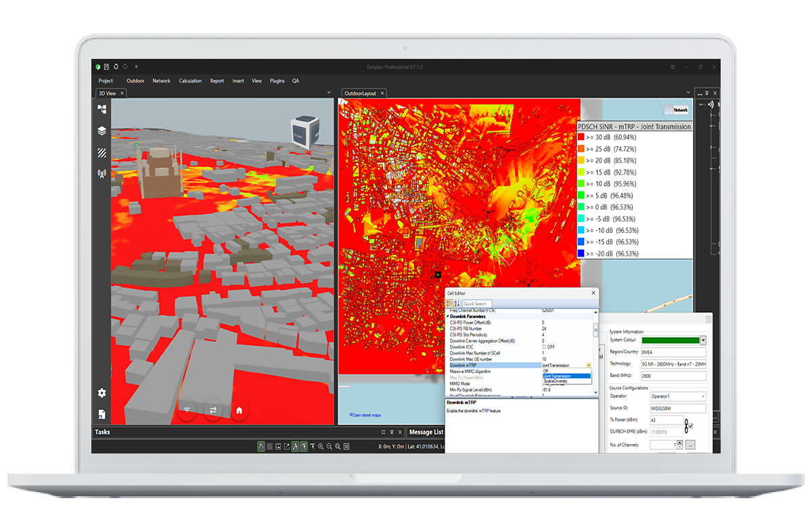The image size is (812, 530).
Task: Open the settings gear in sidebar
Action: [101, 393]
